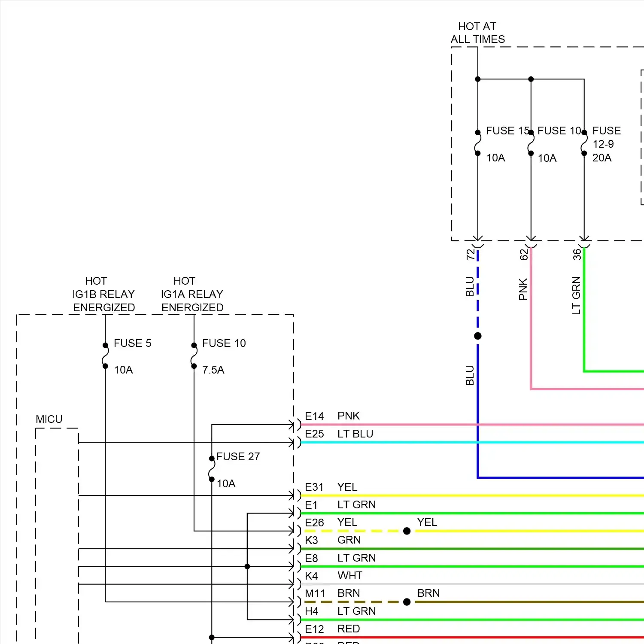Click connector pin K3 label

click(311, 540)
